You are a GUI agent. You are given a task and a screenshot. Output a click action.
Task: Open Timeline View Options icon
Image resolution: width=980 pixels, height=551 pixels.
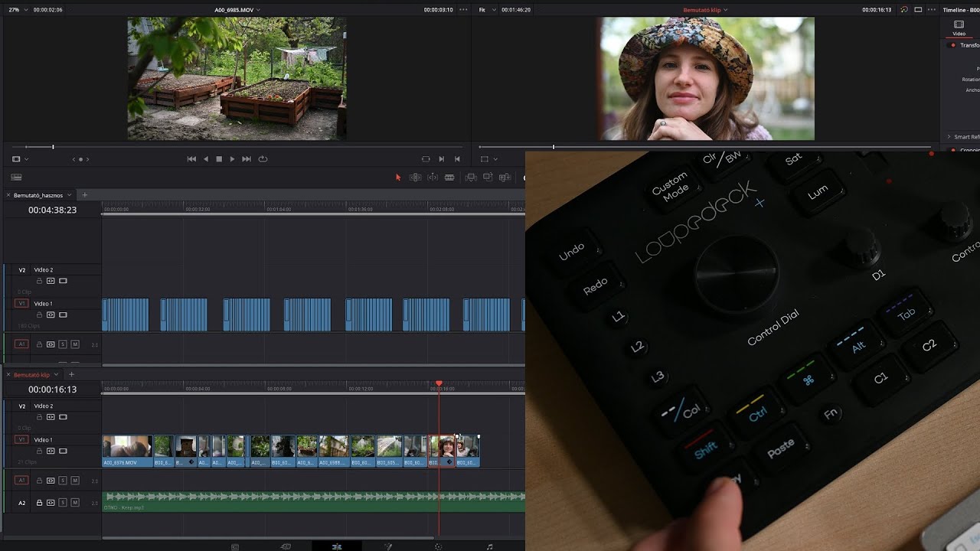(16, 178)
